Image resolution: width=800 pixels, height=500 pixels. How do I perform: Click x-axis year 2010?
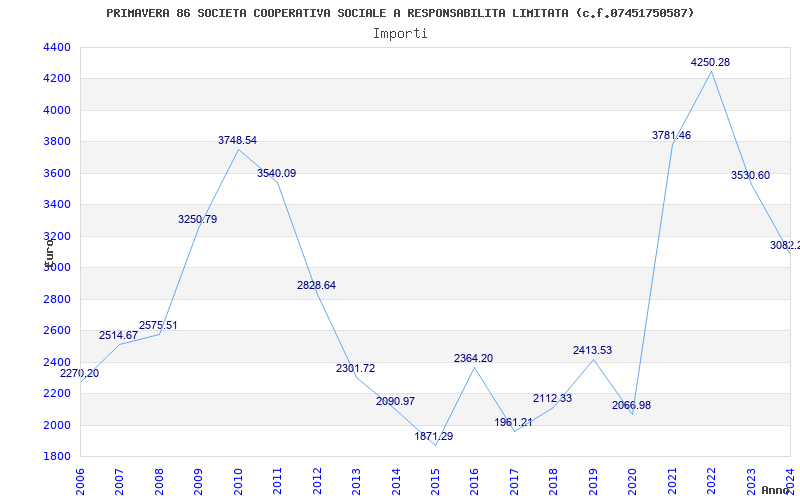238,481
